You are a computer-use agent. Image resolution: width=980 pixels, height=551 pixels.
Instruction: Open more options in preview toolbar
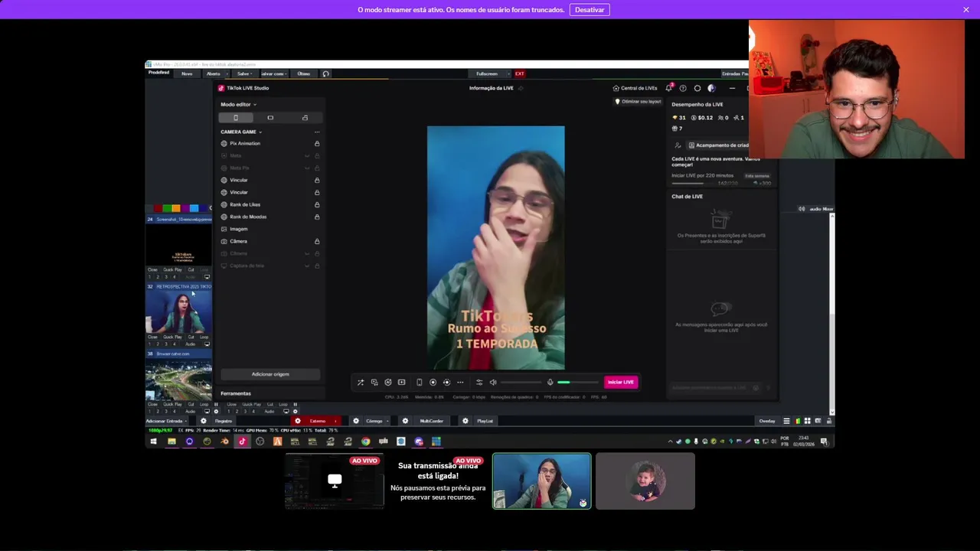coord(460,383)
